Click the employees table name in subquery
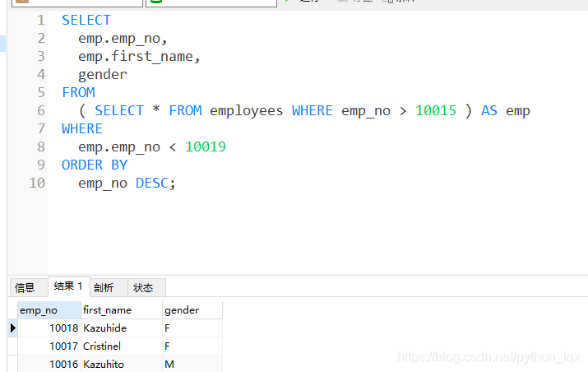The image size is (588, 372). pyautogui.click(x=247, y=111)
